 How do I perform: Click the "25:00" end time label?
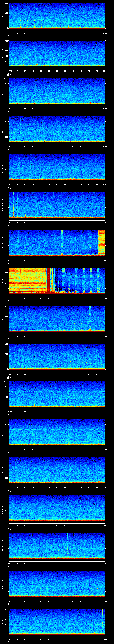(105, 412)
